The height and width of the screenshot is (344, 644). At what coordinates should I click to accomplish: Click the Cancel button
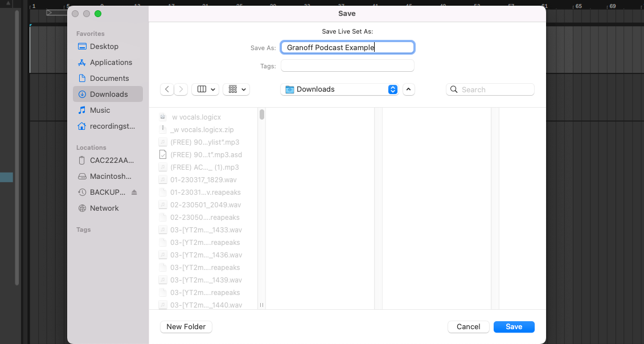coord(468,327)
